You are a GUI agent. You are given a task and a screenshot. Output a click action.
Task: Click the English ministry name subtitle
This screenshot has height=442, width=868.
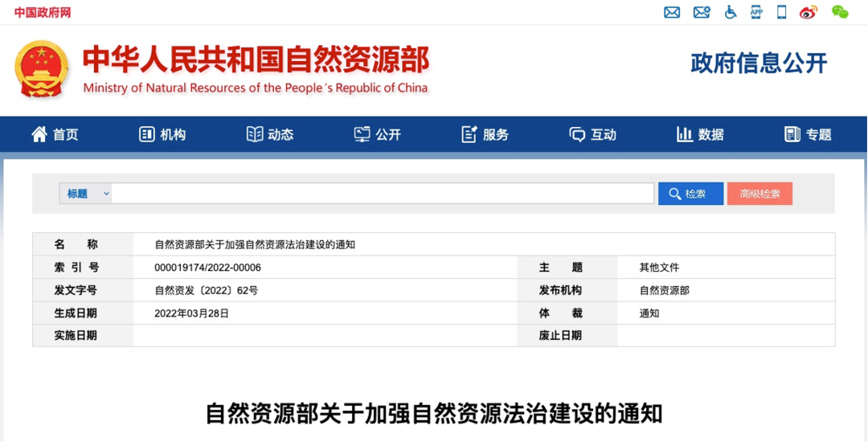tap(256, 88)
